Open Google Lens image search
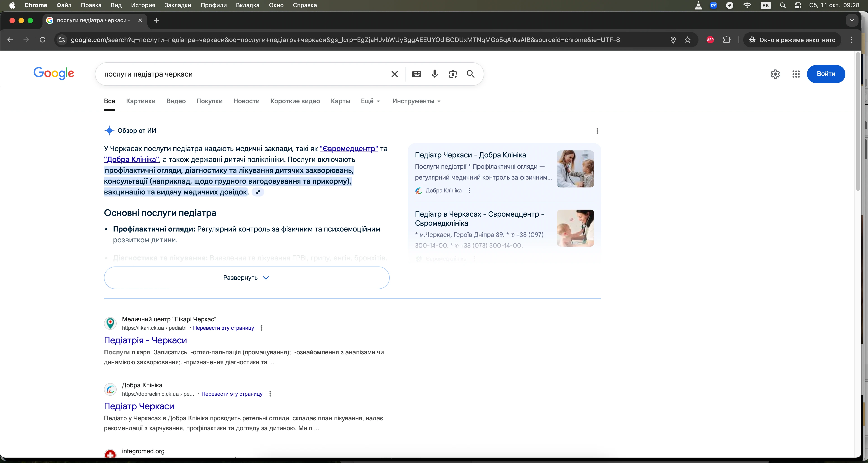 tap(453, 74)
